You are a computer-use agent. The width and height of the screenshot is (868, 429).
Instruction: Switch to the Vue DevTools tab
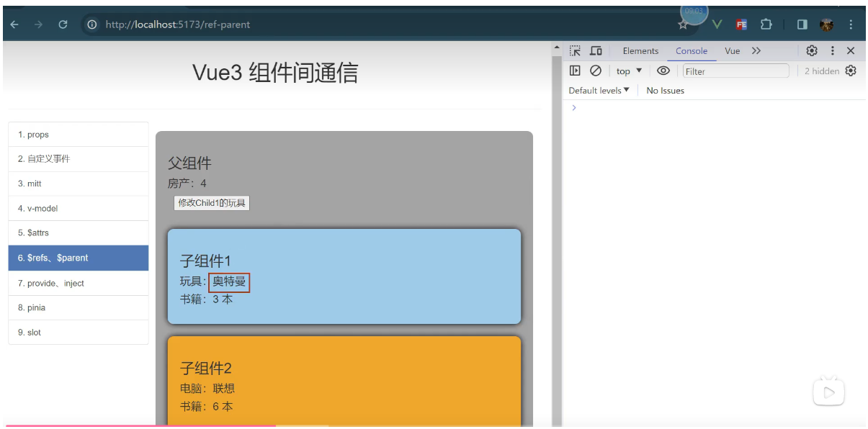pos(733,50)
